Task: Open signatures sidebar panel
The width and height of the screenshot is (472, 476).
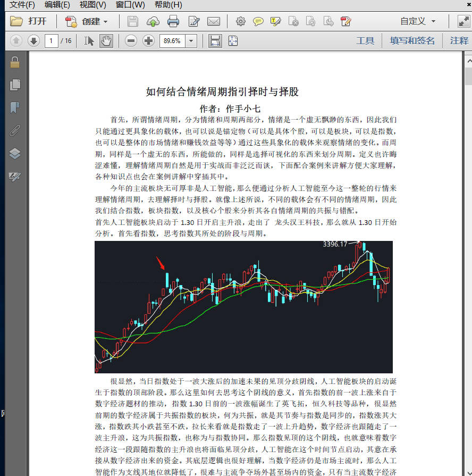Action: 15,177
